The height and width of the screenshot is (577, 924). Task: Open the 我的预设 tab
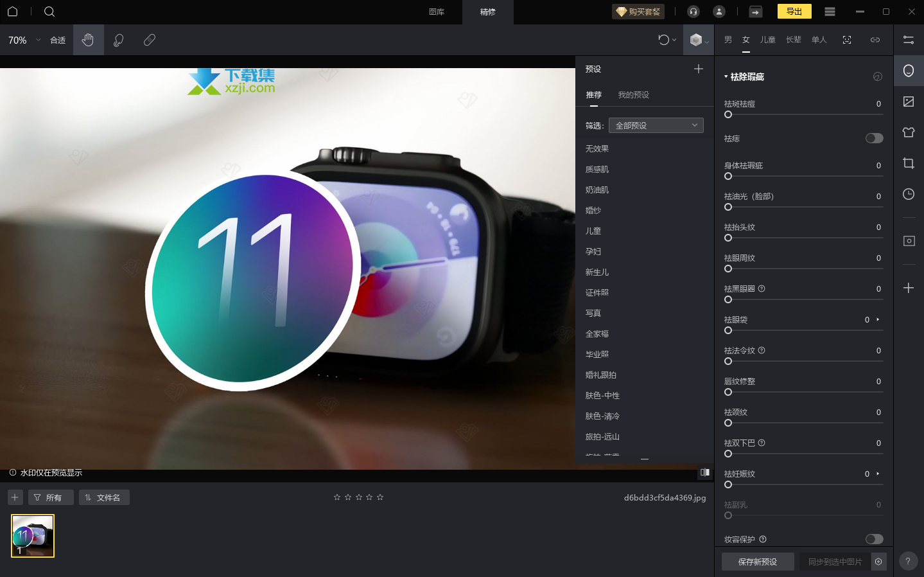(x=634, y=94)
